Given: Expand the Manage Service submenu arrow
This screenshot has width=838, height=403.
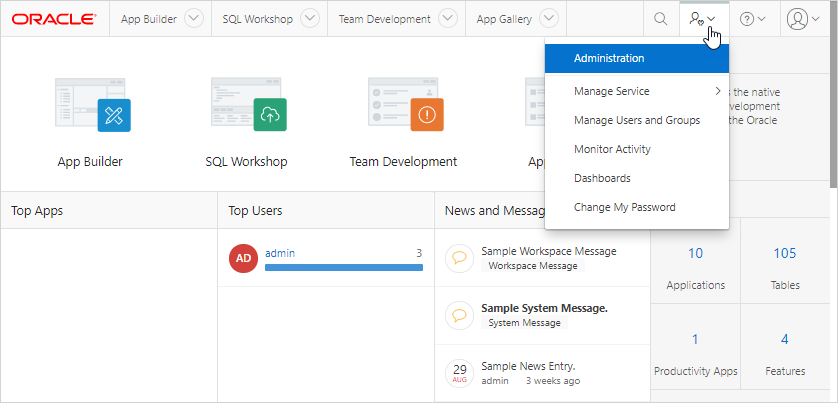Looking at the screenshot, I should click(x=718, y=91).
